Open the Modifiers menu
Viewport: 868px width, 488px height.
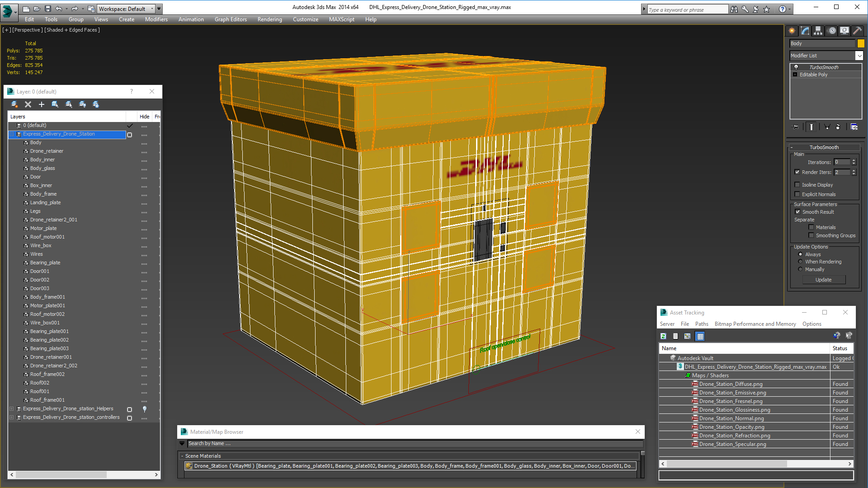(x=156, y=19)
